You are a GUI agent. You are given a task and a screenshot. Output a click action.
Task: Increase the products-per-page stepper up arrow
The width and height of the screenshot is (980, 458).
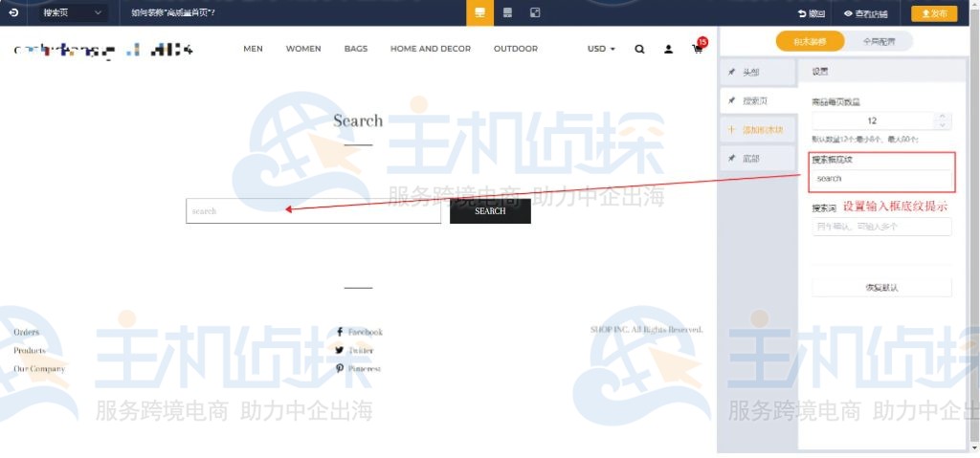pyautogui.click(x=943, y=117)
